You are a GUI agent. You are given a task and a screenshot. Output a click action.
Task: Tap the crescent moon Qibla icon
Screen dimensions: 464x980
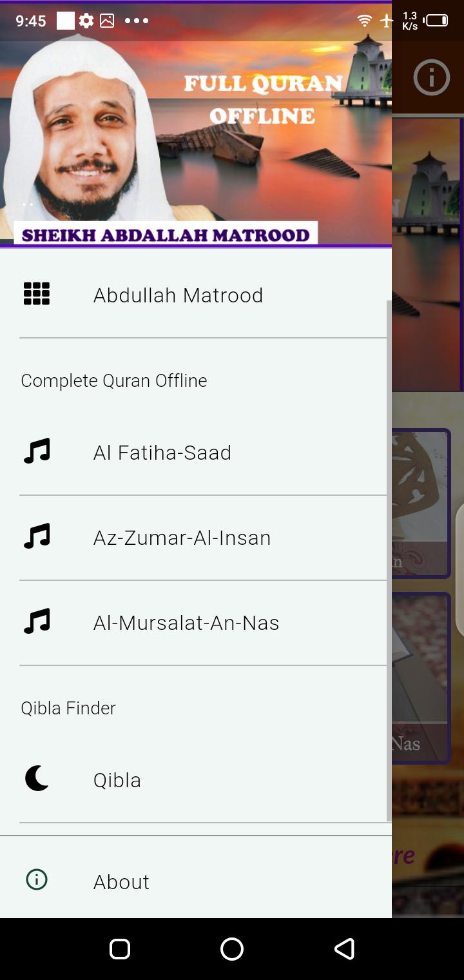click(37, 779)
